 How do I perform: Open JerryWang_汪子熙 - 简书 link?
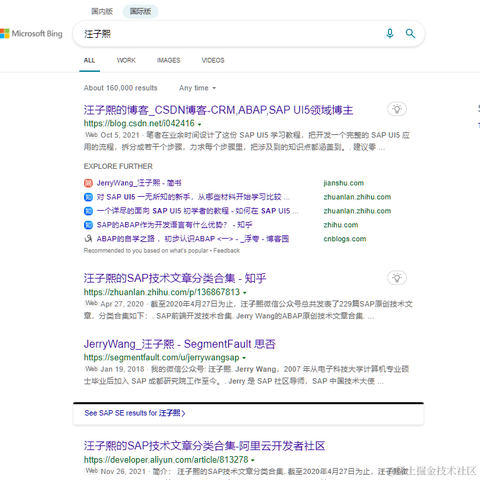[x=139, y=183]
